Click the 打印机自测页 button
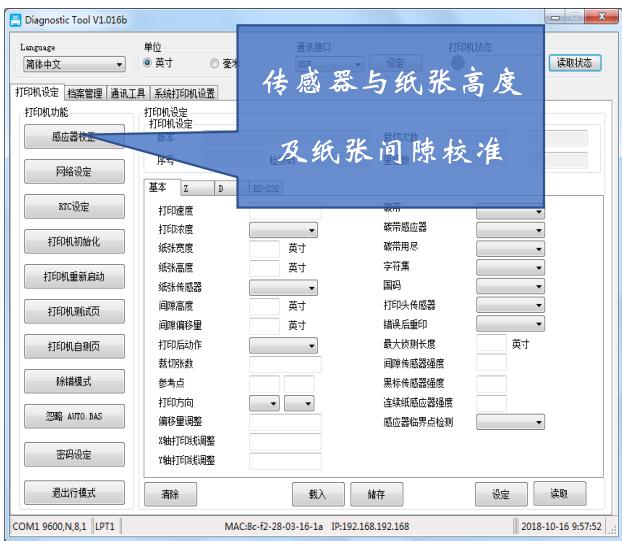The width and height of the screenshot is (622, 541). tap(74, 346)
